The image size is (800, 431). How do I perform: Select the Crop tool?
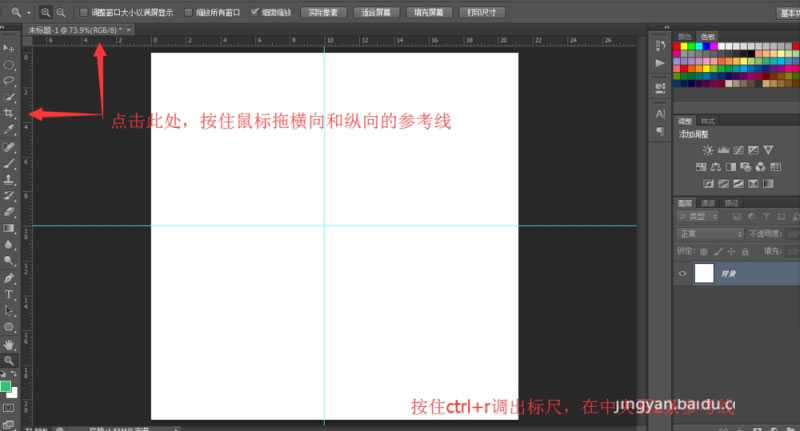tap(9, 114)
